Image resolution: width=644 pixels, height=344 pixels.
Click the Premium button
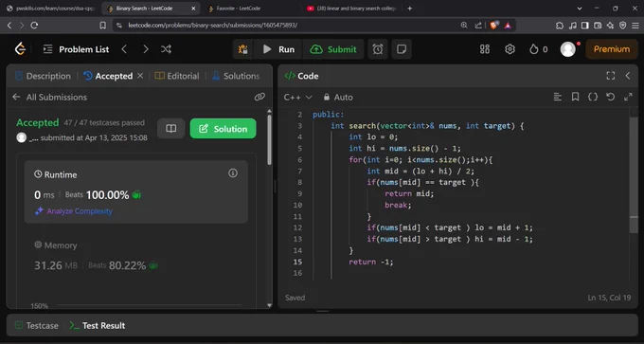[612, 49]
